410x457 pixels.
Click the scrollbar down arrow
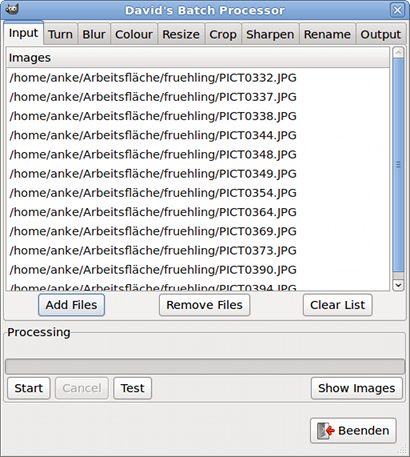coord(398,285)
